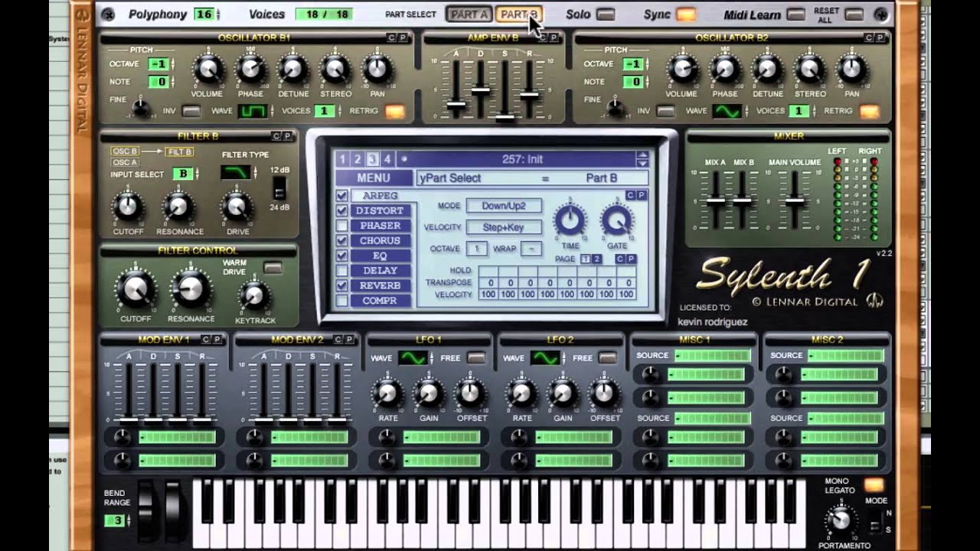
Task: Open the DISTORT effect tab
Action: point(381,210)
